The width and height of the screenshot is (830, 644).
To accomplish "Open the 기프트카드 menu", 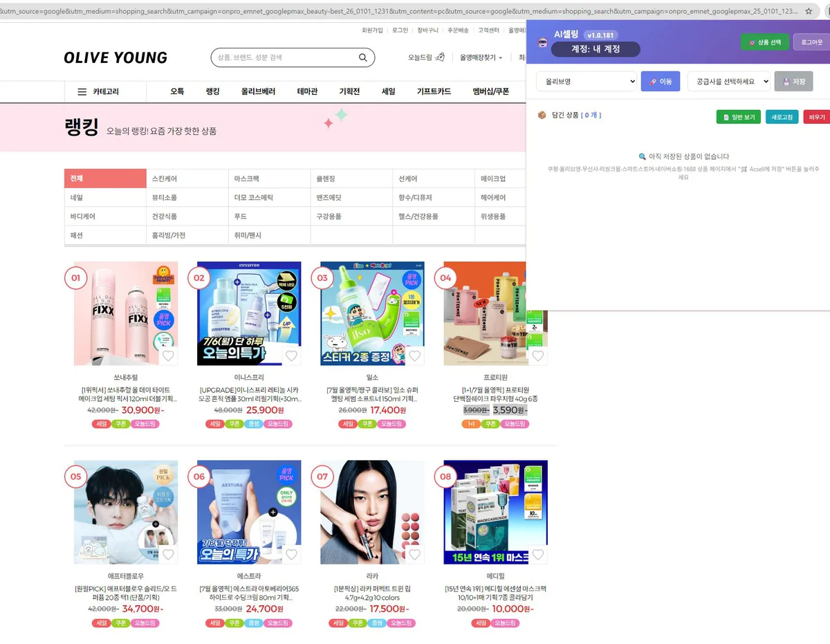I will point(434,91).
